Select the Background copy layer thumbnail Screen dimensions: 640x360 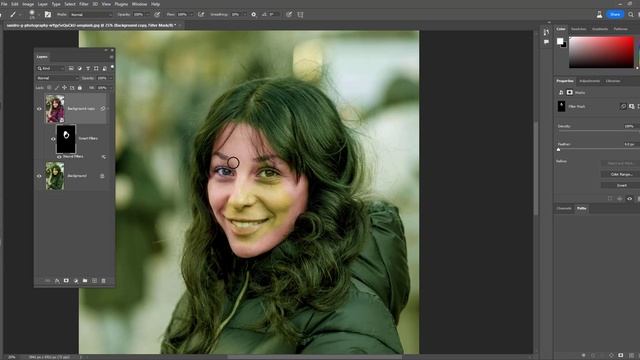tap(55, 109)
